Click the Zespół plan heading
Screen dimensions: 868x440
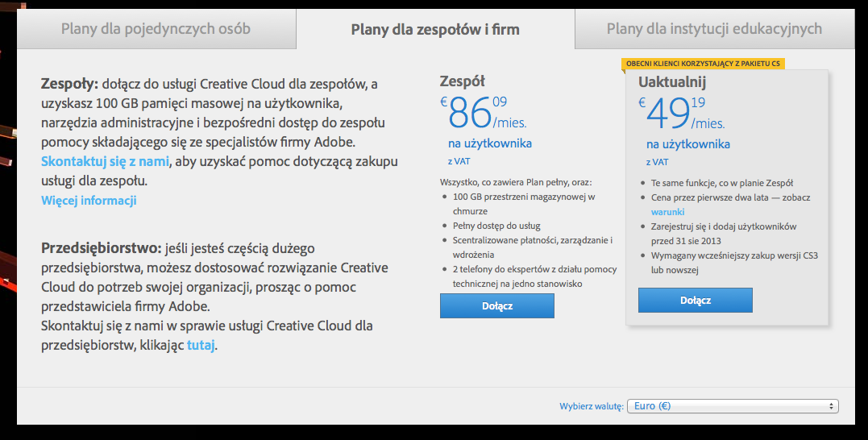tap(463, 81)
